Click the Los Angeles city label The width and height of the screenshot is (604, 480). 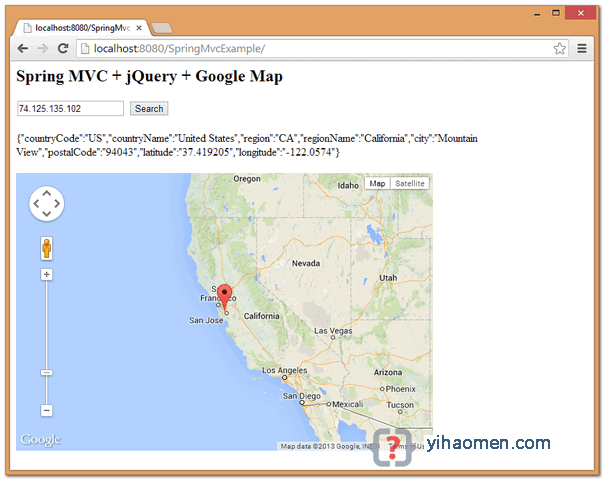tap(285, 370)
